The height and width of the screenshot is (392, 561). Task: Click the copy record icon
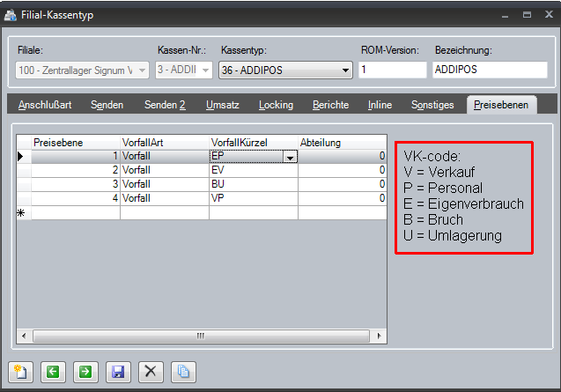[182, 372]
